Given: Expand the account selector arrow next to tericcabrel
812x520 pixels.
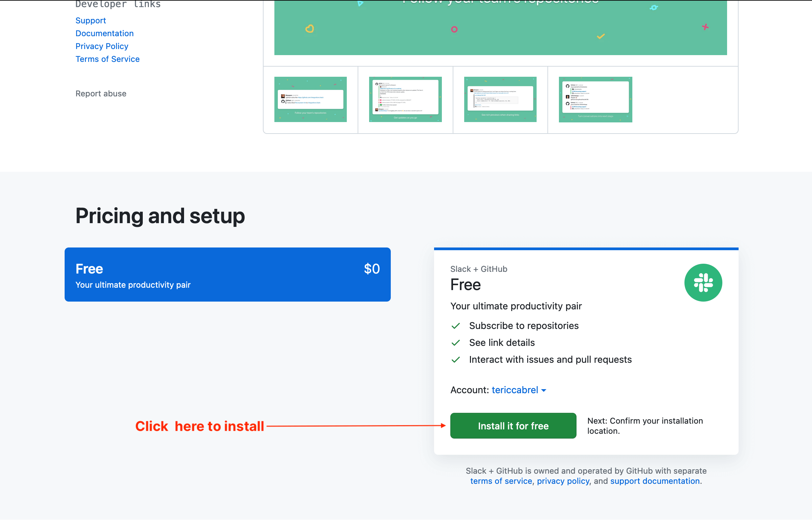Looking at the screenshot, I should (x=544, y=391).
